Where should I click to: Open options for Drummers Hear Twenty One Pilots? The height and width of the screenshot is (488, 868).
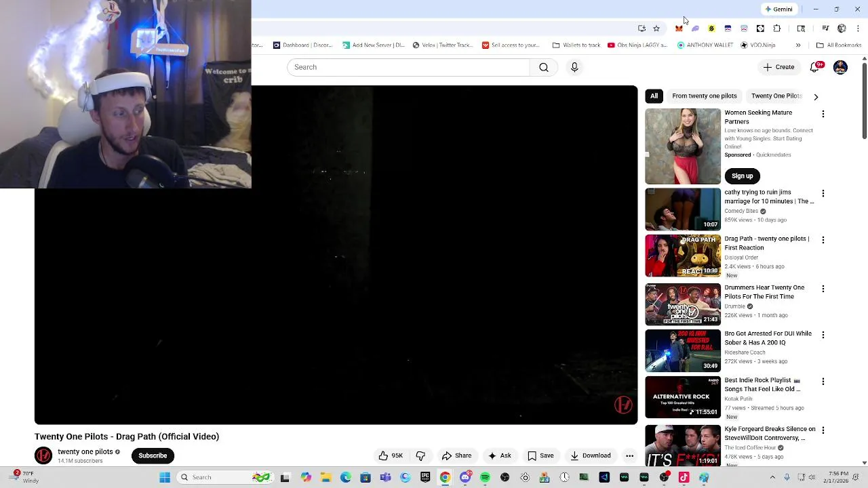[823, 289]
